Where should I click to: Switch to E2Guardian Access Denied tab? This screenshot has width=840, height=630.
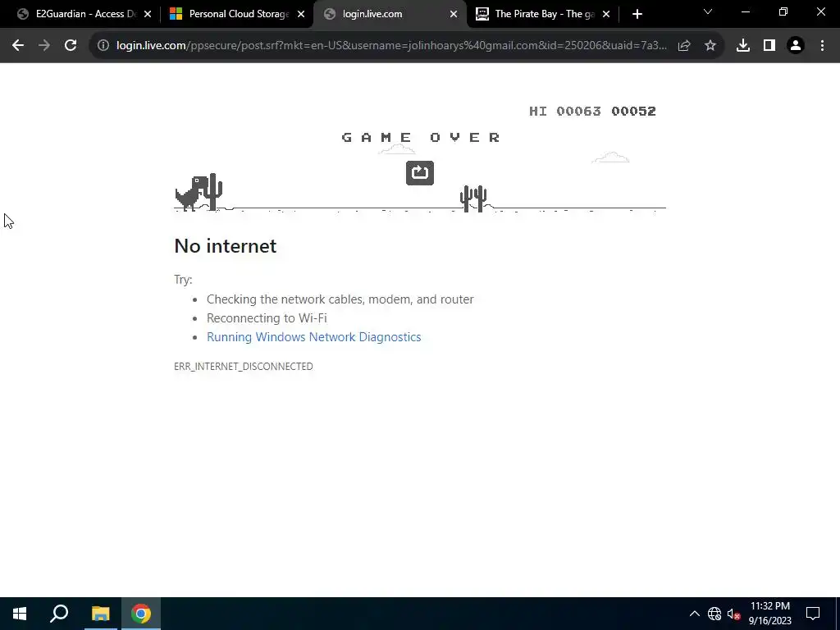(78, 14)
